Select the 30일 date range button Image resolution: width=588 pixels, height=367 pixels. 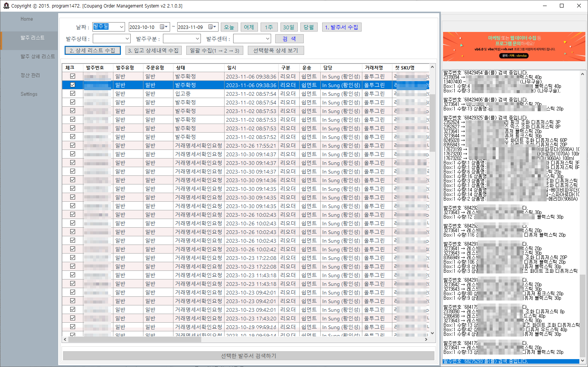pyautogui.click(x=289, y=27)
